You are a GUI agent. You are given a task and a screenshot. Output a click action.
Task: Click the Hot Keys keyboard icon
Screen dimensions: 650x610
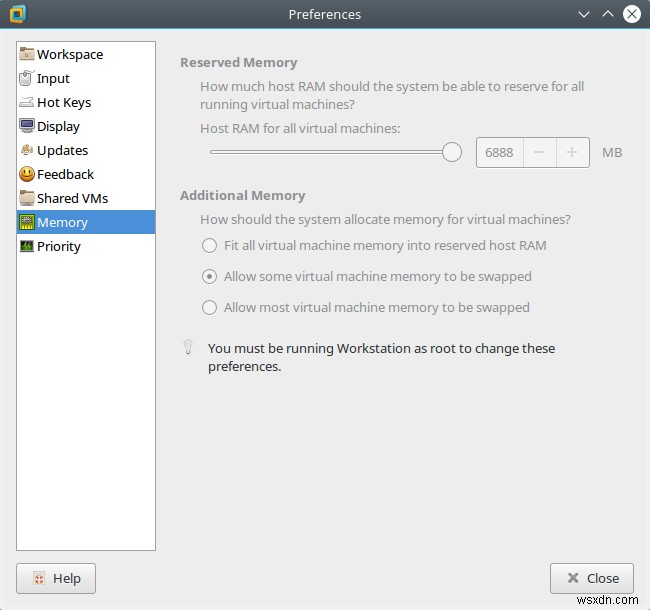pyautogui.click(x=27, y=102)
